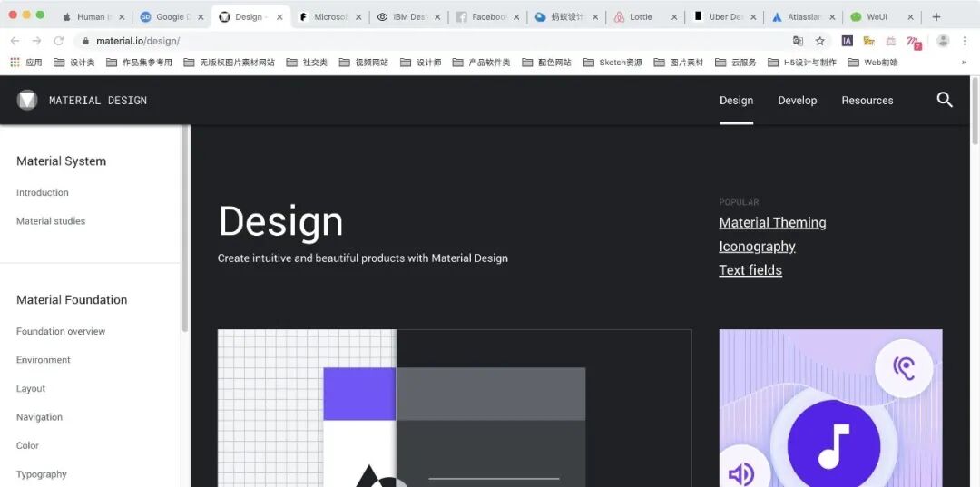Click the Material Design logo icon

point(27,100)
